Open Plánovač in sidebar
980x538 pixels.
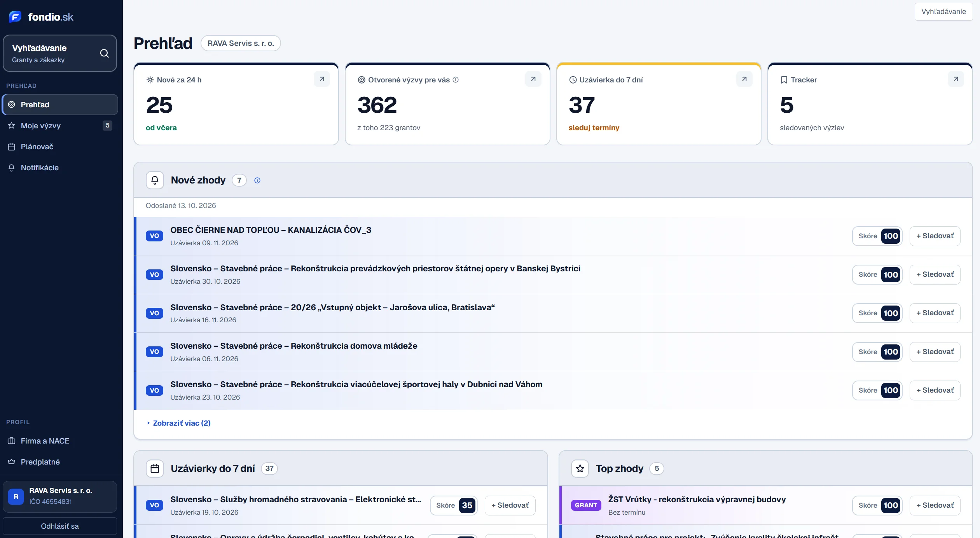click(x=60, y=147)
